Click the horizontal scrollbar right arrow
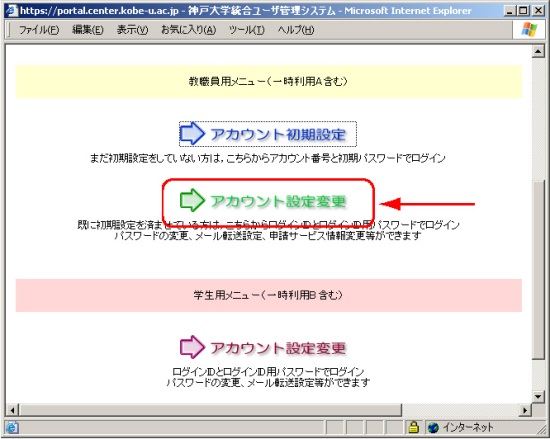550x439 pixels. [525, 410]
